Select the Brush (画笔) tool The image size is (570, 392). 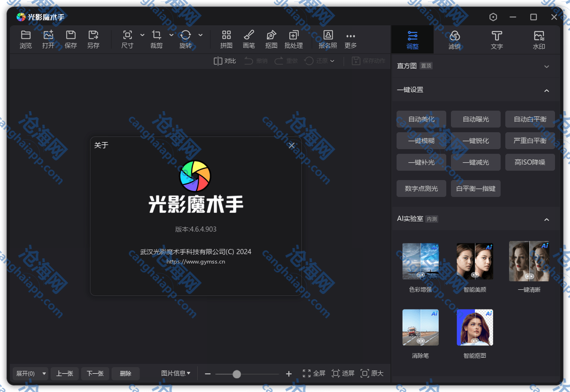coord(249,35)
